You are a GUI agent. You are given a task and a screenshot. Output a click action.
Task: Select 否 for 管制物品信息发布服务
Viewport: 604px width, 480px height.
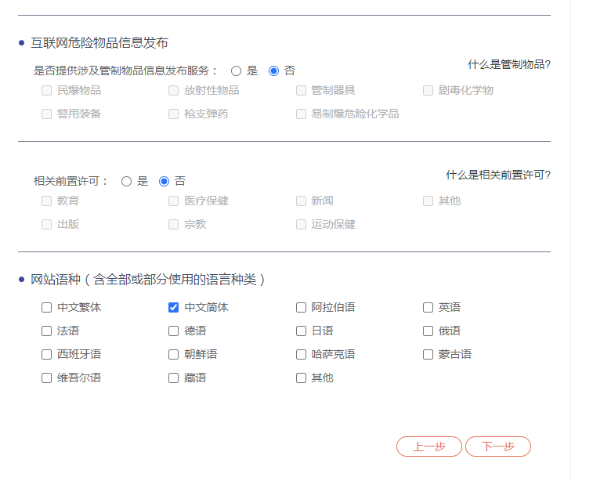pos(273,71)
